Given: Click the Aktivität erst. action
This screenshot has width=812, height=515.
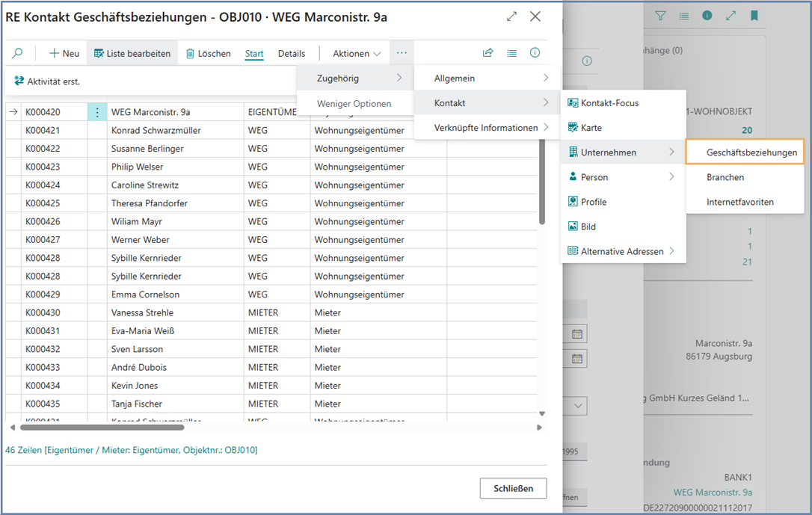Looking at the screenshot, I should coord(47,81).
